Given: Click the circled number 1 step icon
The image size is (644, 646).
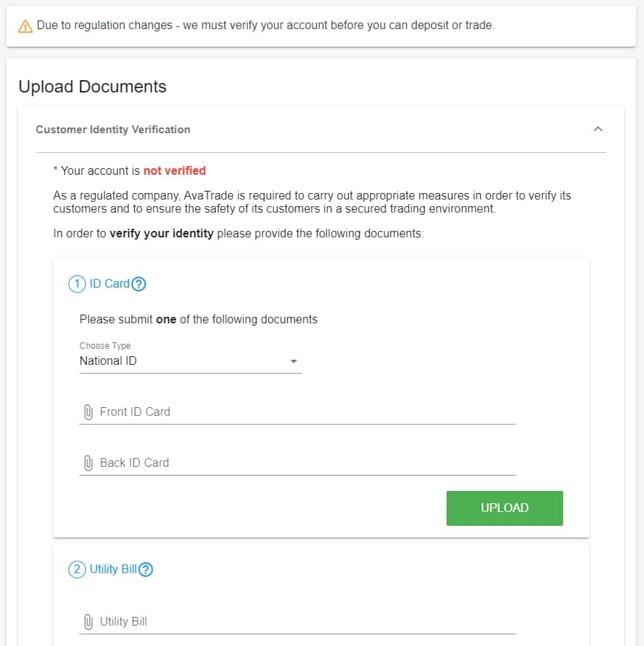Looking at the screenshot, I should pyautogui.click(x=77, y=284).
